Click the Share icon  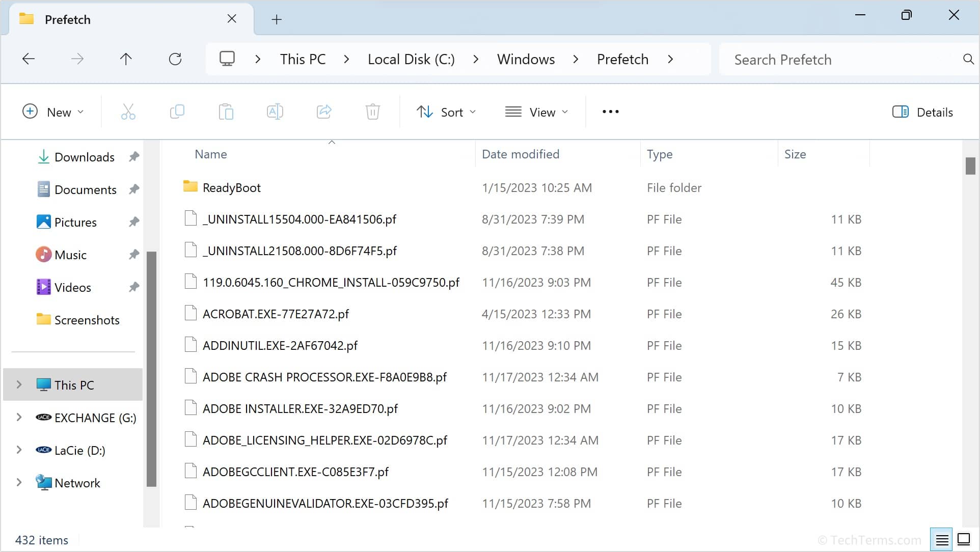click(323, 112)
